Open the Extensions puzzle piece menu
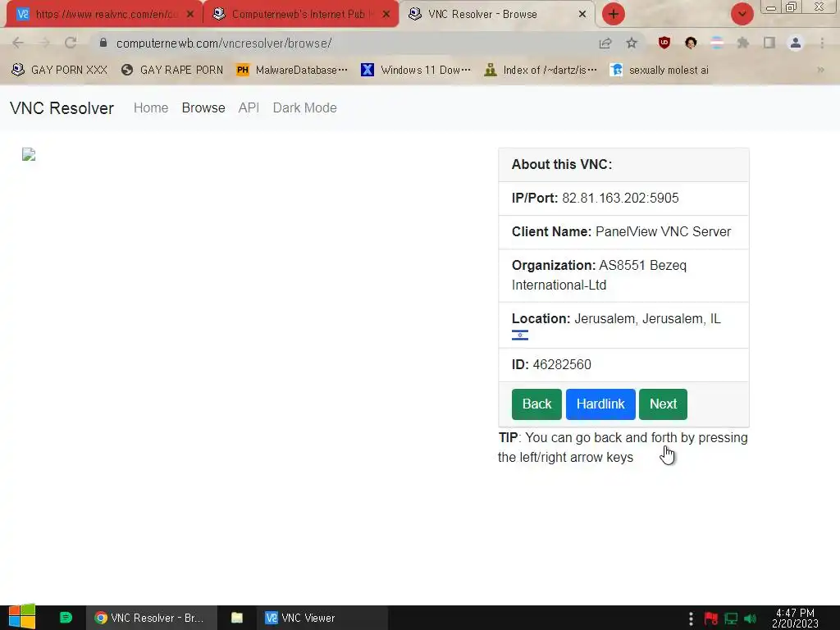The image size is (840, 630). point(743,43)
